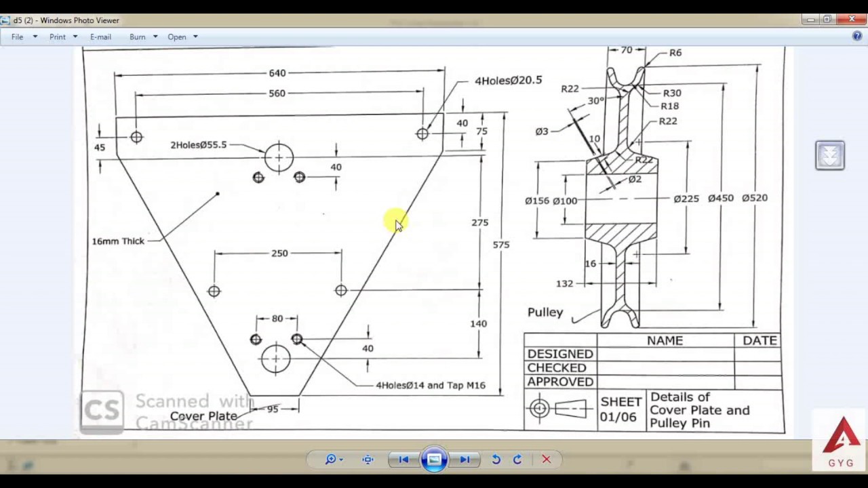Click the APPROVED row label
The height and width of the screenshot is (488, 868).
(x=560, y=382)
